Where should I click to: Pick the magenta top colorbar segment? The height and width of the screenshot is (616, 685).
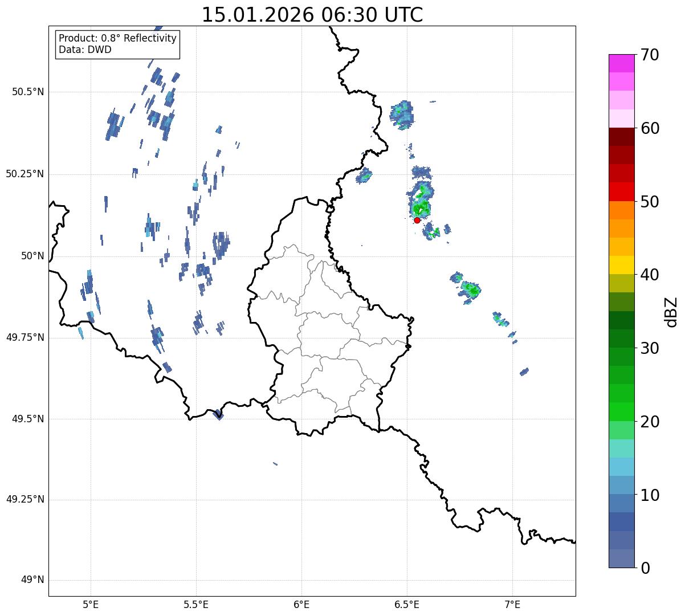(x=621, y=63)
